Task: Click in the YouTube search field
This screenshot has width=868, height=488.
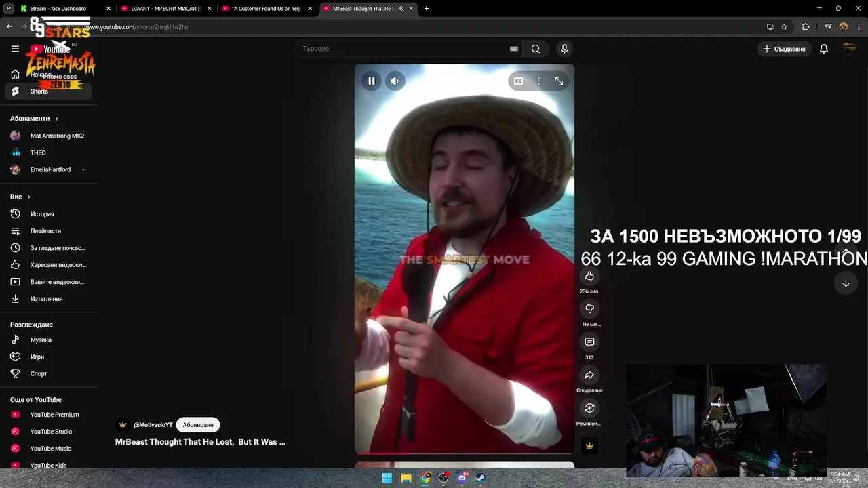Action: [x=403, y=49]
